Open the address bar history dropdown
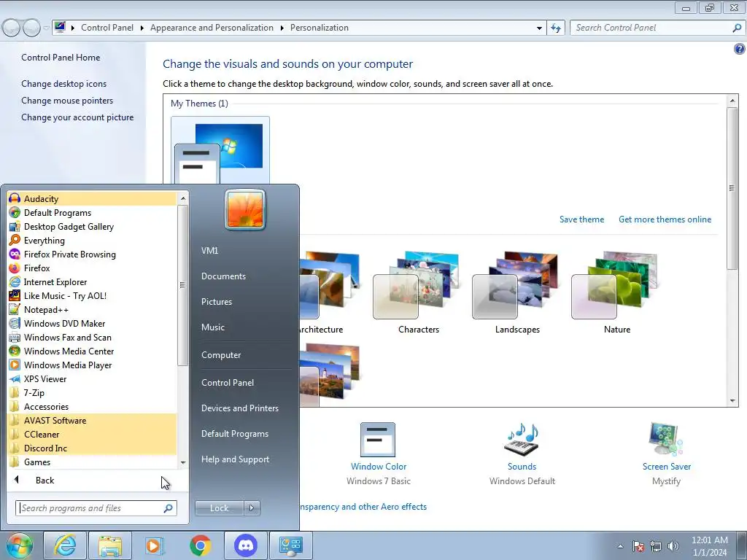 pyautogui.click(x=539, y=28)
